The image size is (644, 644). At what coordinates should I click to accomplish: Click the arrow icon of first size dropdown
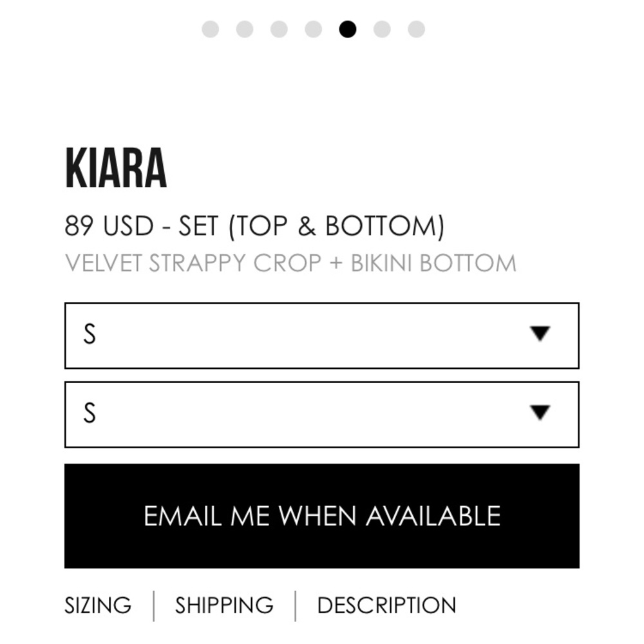tap(540, 334)
